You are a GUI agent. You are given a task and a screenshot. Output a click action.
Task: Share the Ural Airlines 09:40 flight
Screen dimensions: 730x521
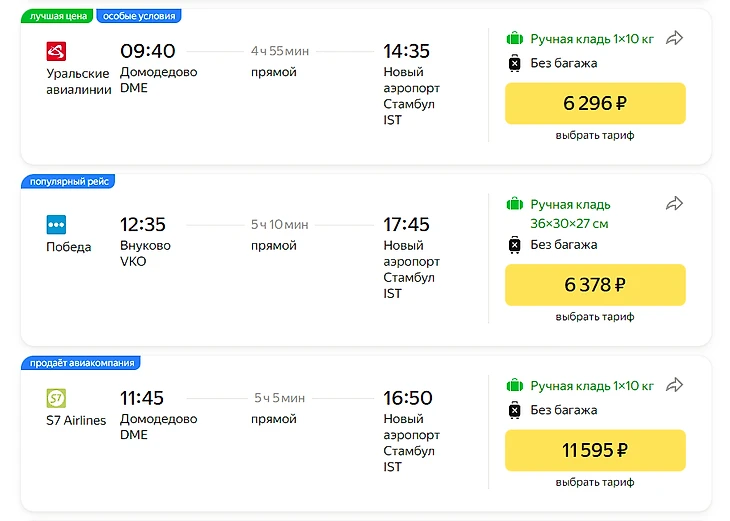675,38
